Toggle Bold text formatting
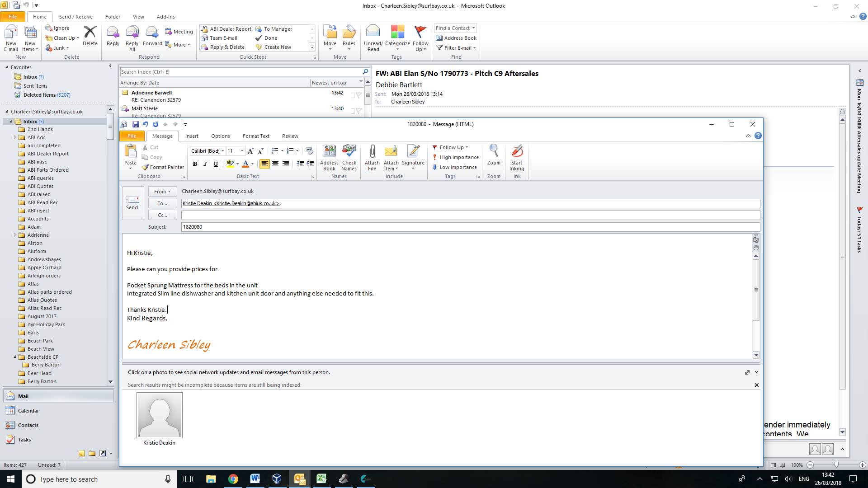 (195, 164)
